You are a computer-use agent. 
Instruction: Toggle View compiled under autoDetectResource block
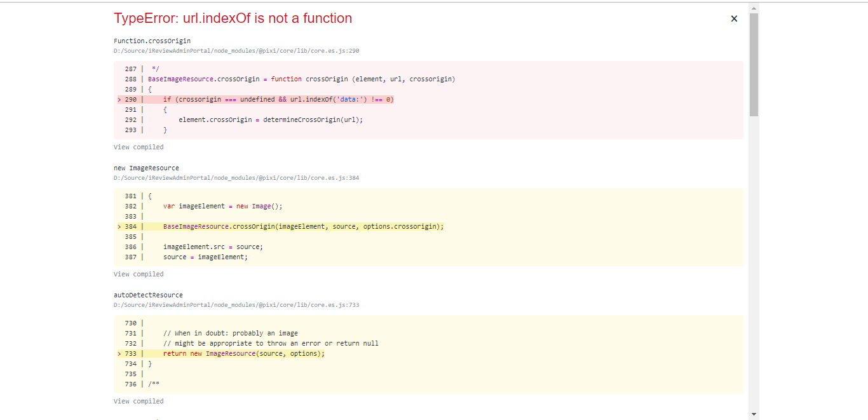(139, 402)
